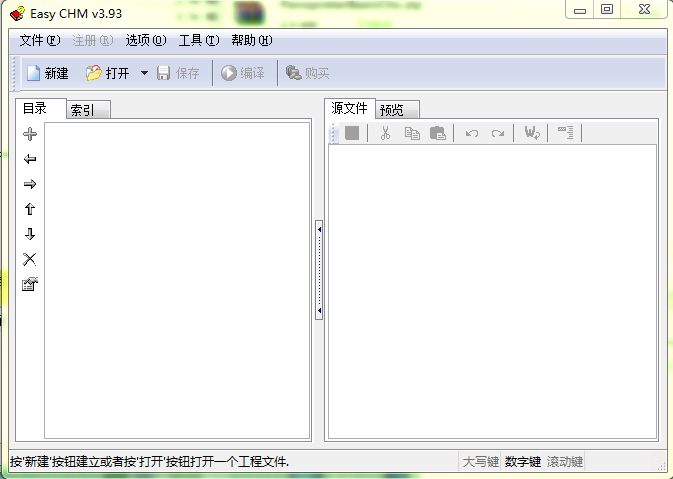Viewport: 673px width, 479px height.
Task: Click the left arrow outdent icon
Action: [x=30, y=159]
